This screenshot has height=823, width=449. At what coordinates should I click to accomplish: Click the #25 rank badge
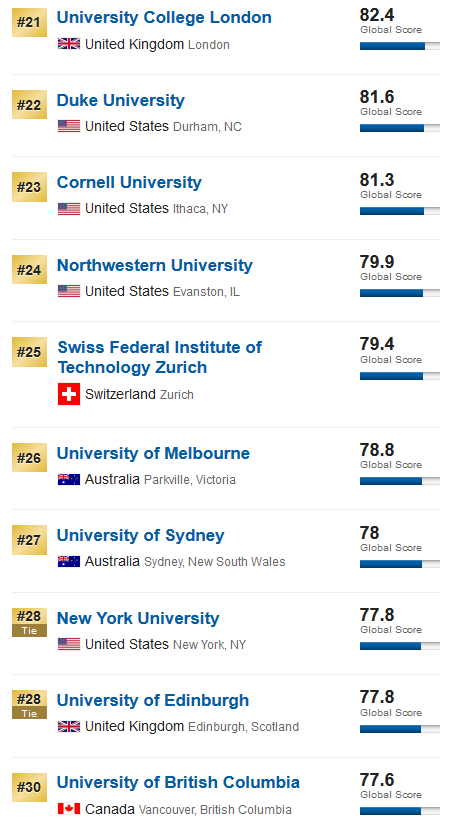tap(29, 352)
